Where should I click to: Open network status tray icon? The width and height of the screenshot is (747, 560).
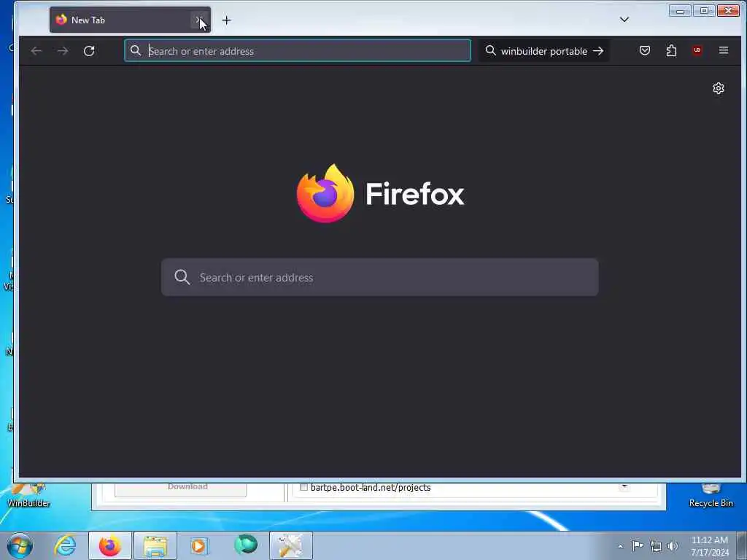point(656,546)
